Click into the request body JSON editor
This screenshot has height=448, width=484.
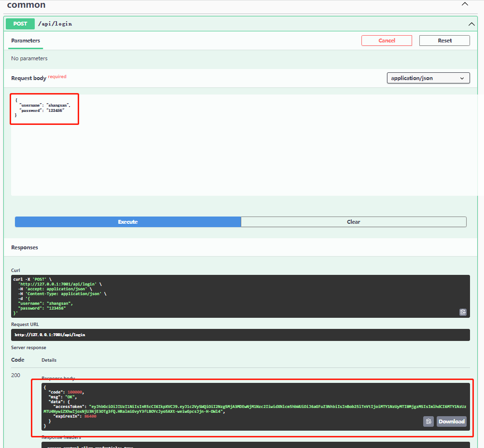[x=244, y=145]
